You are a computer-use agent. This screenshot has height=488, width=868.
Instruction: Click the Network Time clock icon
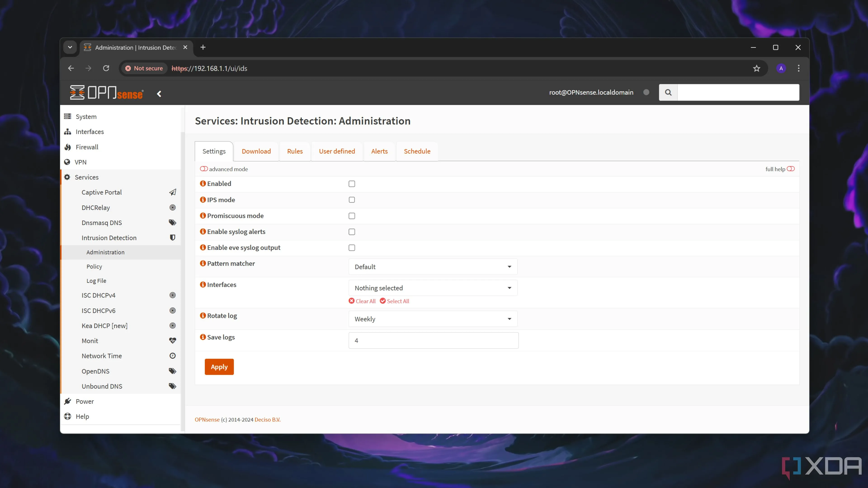pyautogui.click(x=172, y=356)
